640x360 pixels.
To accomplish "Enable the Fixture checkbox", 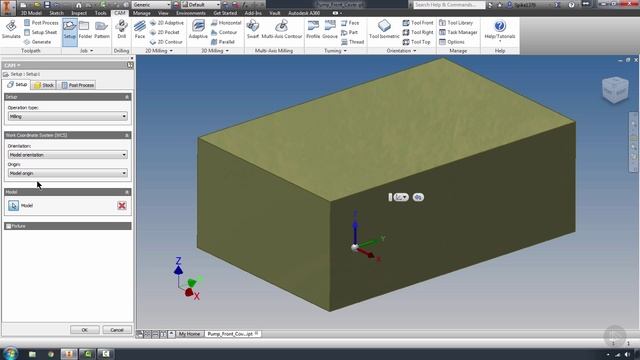I will pyautogui.click(x=9, y=226).
